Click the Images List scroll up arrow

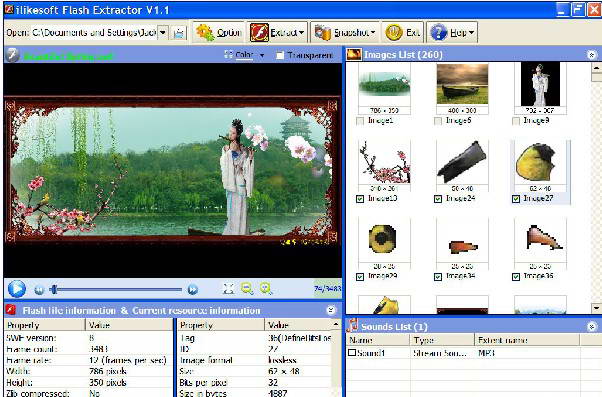click(x=596, y=68)
